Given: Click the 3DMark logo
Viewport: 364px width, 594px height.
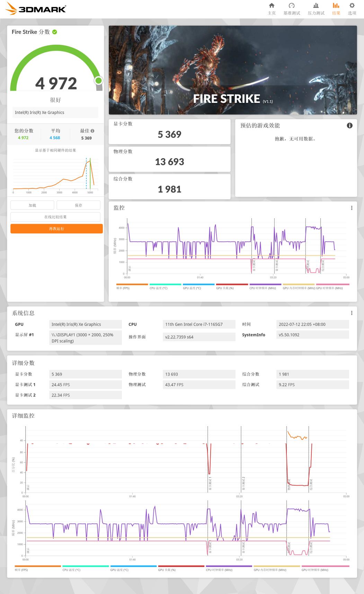Looking at the screenshot, I should coord(36,9).
